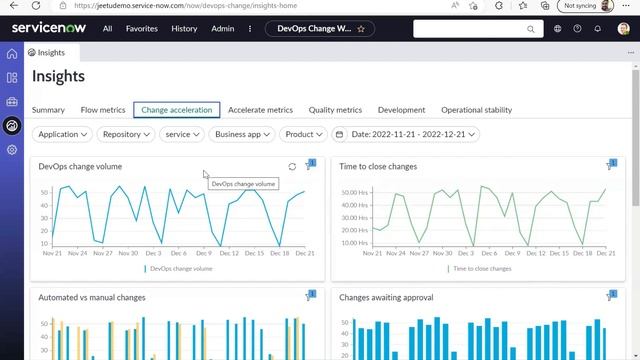The height and width of the screenshot is (360, 640).
Task: Open the History menu
Action: point(184,29)
